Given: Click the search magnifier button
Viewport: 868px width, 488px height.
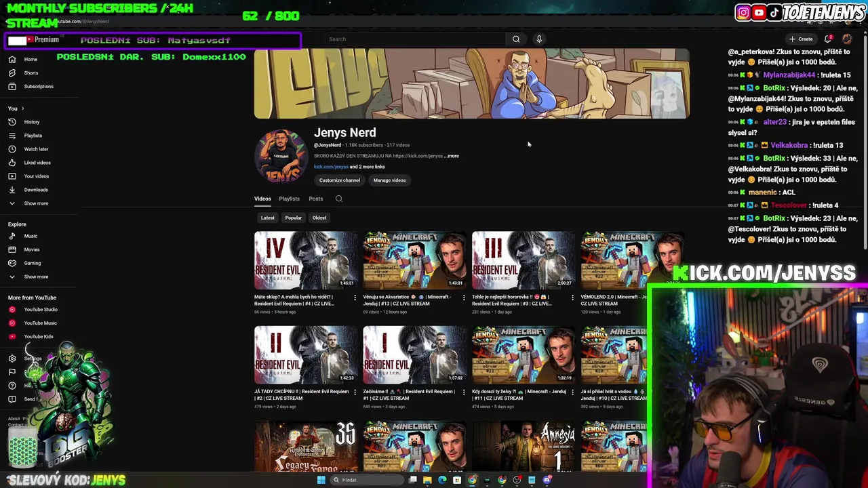Looking at the screenshot, I should 516,39.
